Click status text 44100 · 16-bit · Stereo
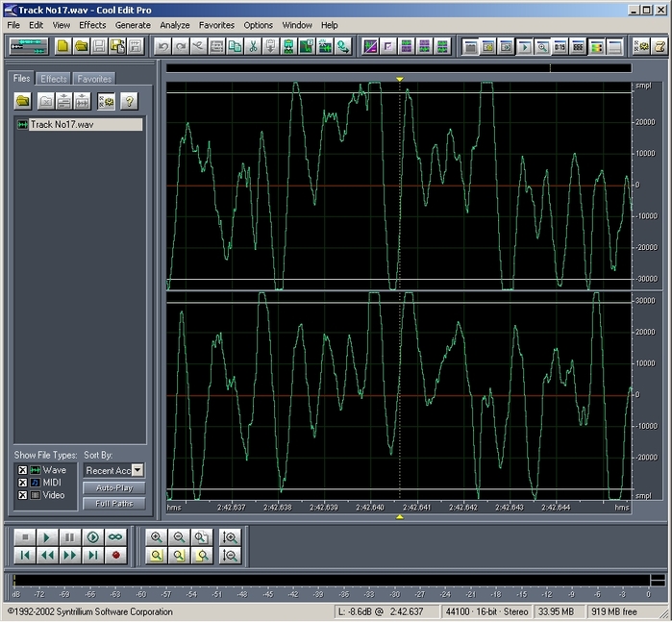 pyautogui.click(x=486, y=611)
